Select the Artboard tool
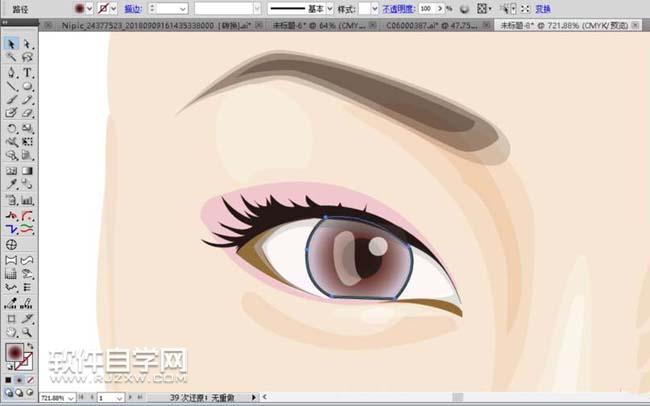Screen dimensions: 650x406 point(11,319)
